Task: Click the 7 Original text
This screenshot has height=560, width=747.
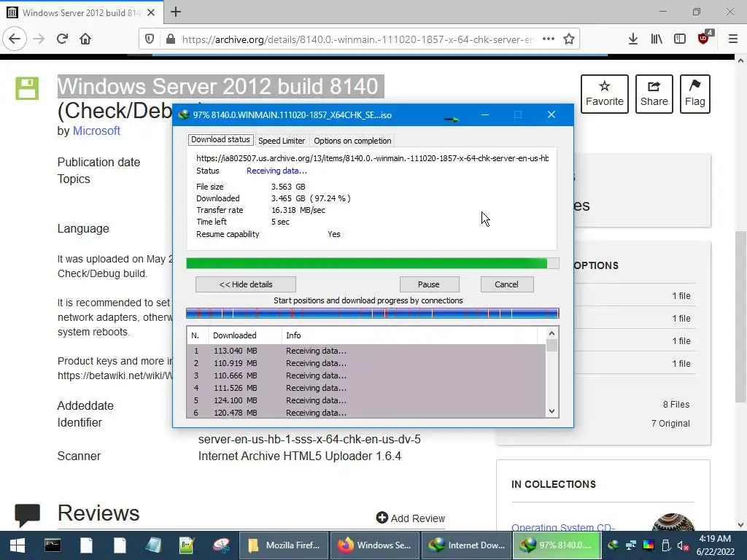Action: 670,424
